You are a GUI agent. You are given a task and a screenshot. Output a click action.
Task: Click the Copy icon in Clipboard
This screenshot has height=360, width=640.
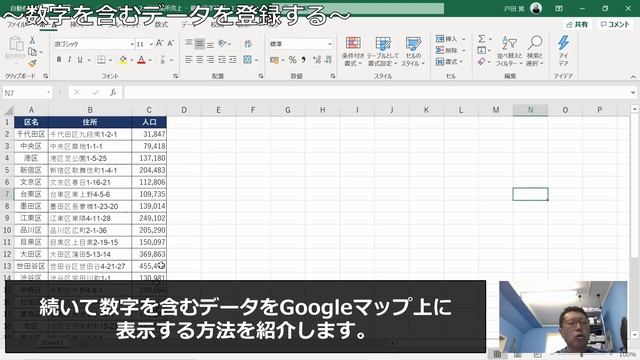click(33, 52)
